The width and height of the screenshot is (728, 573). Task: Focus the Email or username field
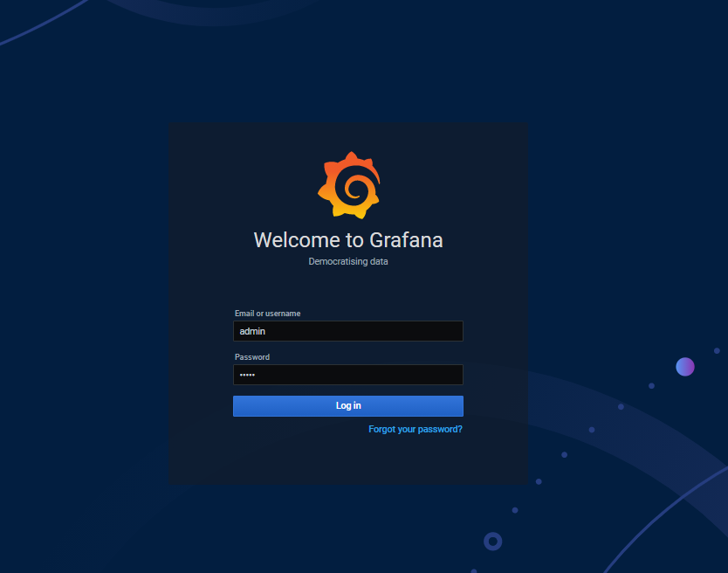[x=348, y=331]
